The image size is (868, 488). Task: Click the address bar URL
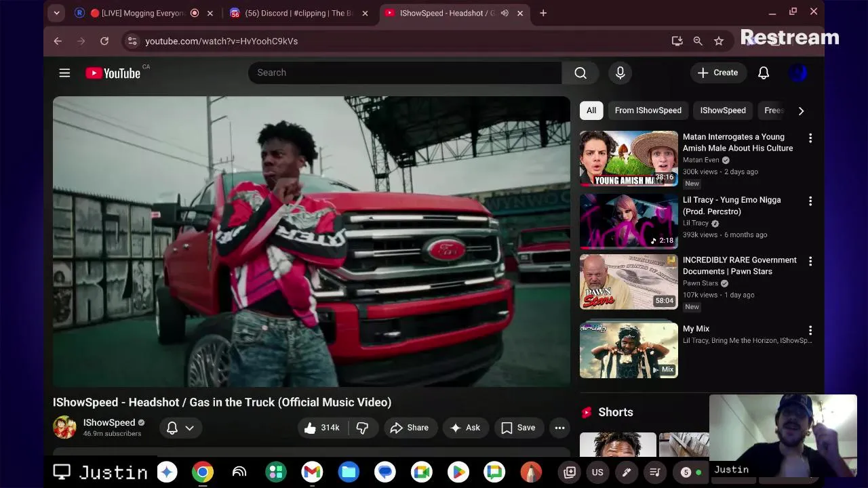tap(222, 41)
